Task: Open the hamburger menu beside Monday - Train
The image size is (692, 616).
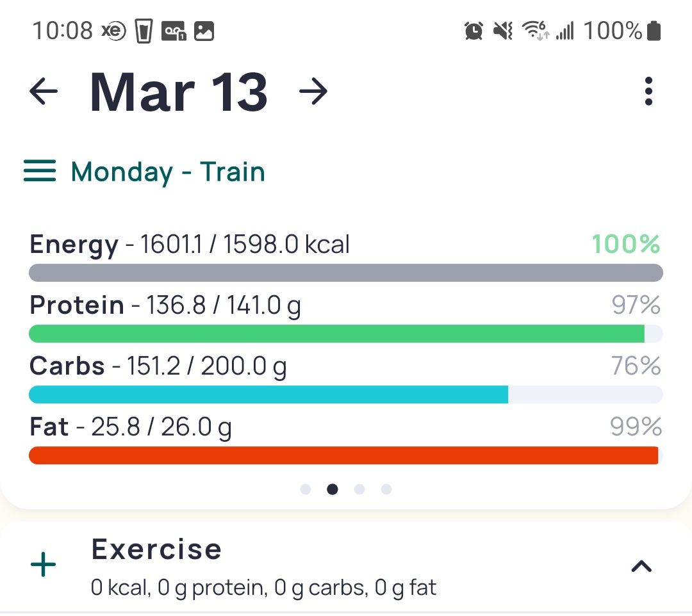Action: coord(40,171)
